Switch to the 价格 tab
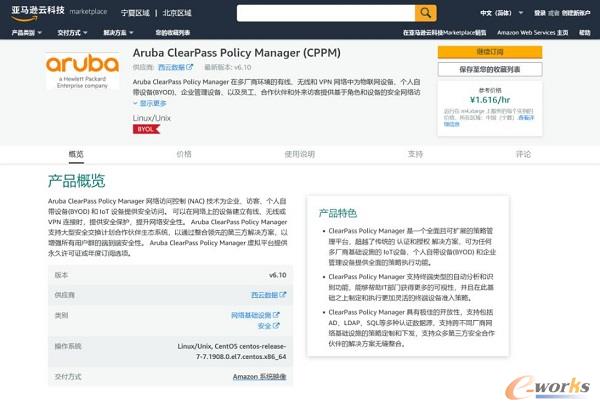600x410 pixels. (x=184, y=155)
